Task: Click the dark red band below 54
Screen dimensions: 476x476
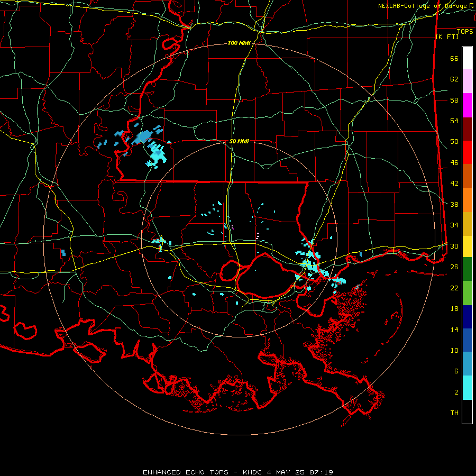Action: click(467, 129)
